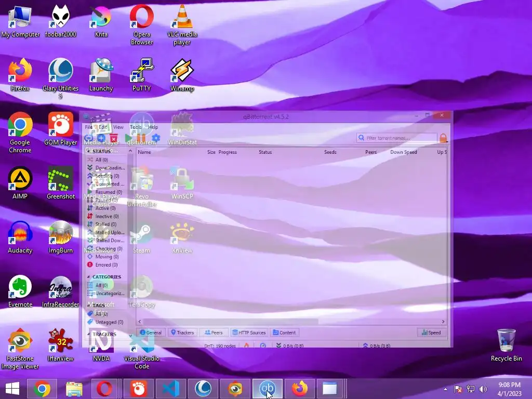Click the download speed indicator in status bar
Screen dimensions: 532x399
click(290, 345)
